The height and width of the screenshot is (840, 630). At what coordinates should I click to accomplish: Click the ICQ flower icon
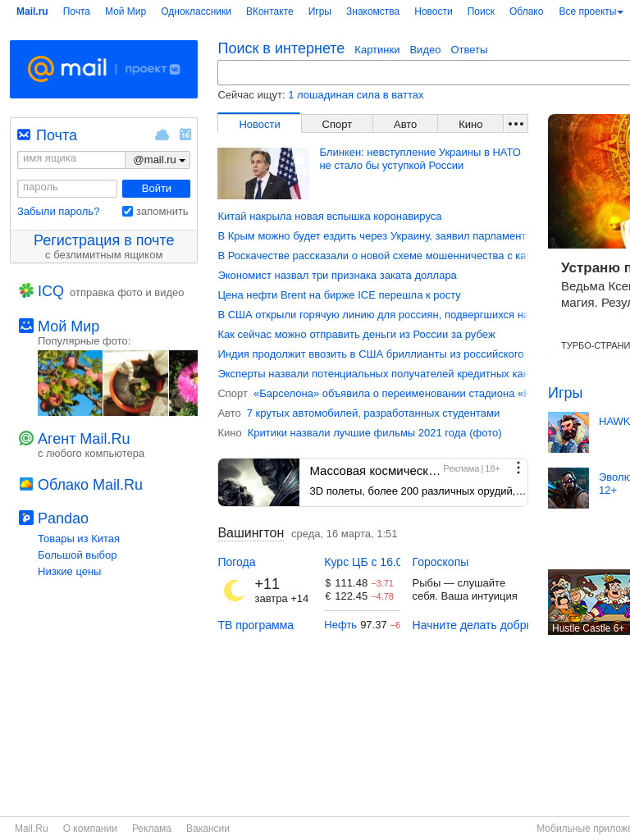click(26, 291)
